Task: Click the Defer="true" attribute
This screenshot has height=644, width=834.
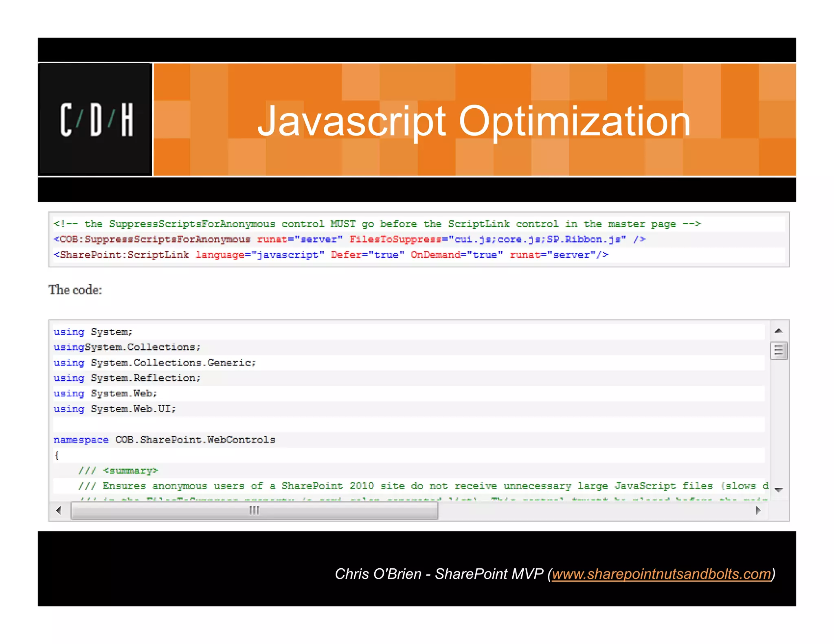Action: click(x=368, y=255)
